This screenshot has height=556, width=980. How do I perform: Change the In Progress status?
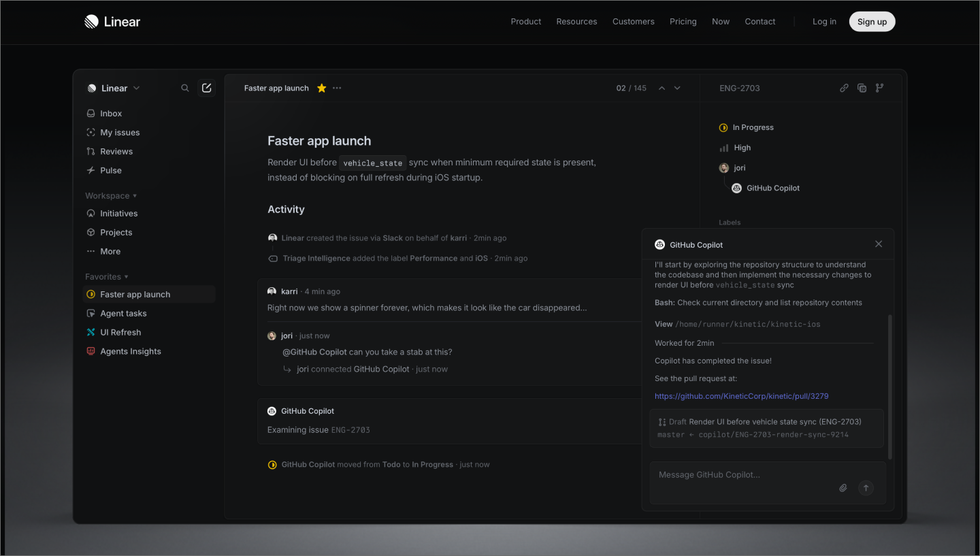click(747, 128)
